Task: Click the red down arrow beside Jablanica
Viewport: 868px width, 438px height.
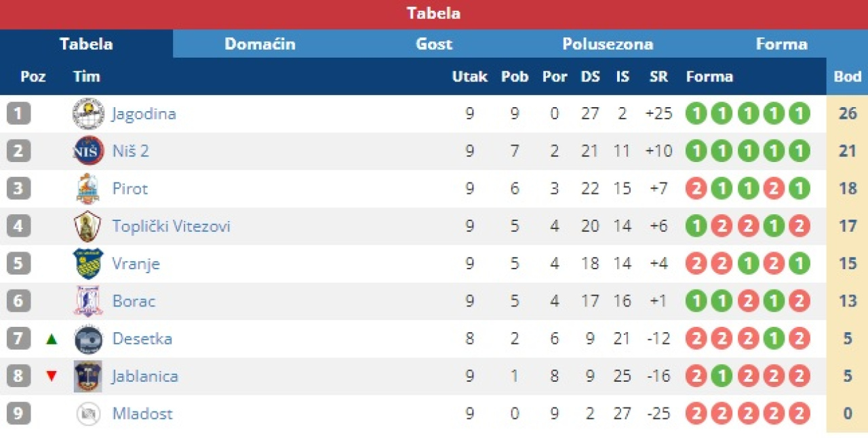Action: 52,376
